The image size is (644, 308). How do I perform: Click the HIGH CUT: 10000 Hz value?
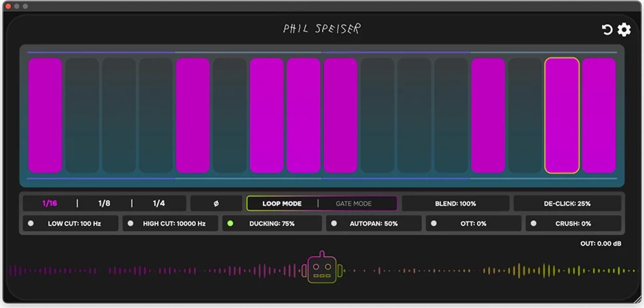(174, 224)
